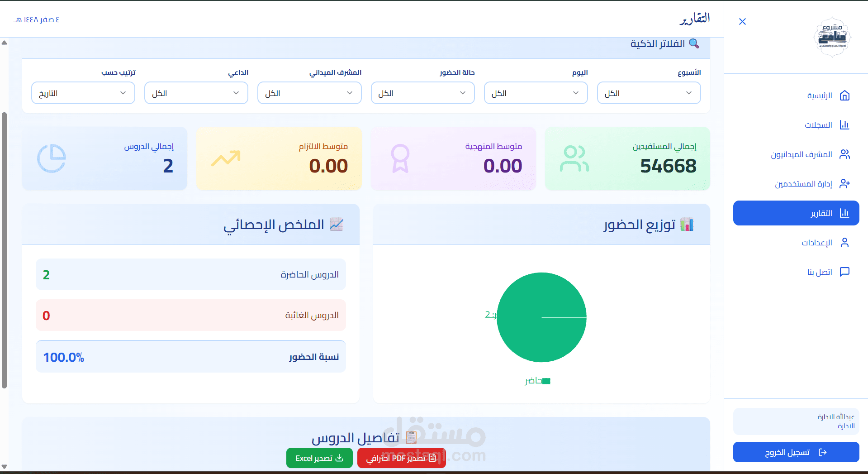Close the sidebar with the X icon
868x474 pixels.
click(x=742, y=22)
